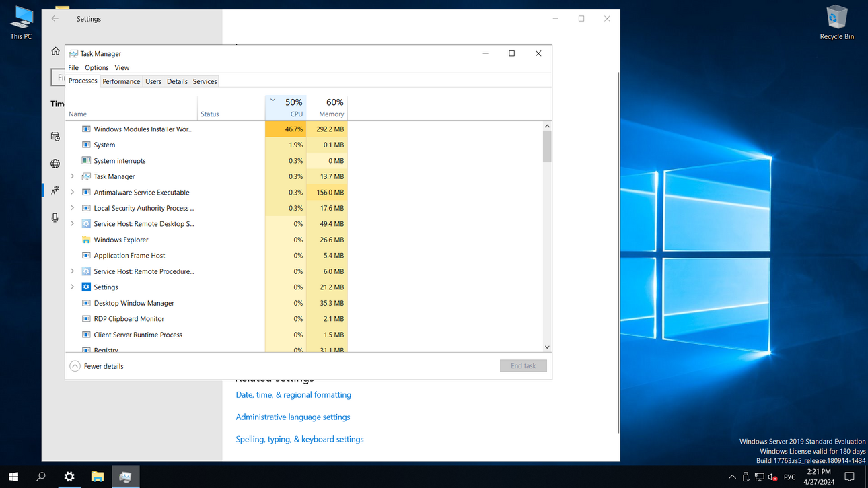The height and width of the screenshot is (488, 868).
Task: Click the Client Server Runtime Process icon
Action: click(86, 335)
